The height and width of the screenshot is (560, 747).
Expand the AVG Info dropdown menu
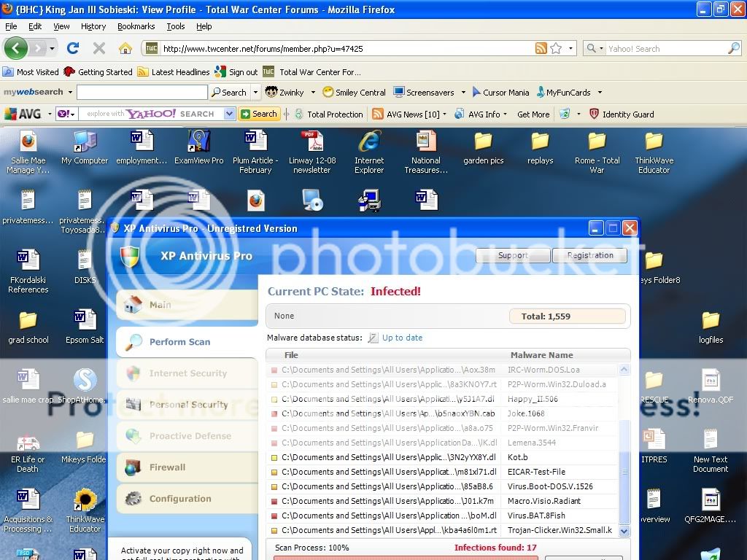(507, 114)
